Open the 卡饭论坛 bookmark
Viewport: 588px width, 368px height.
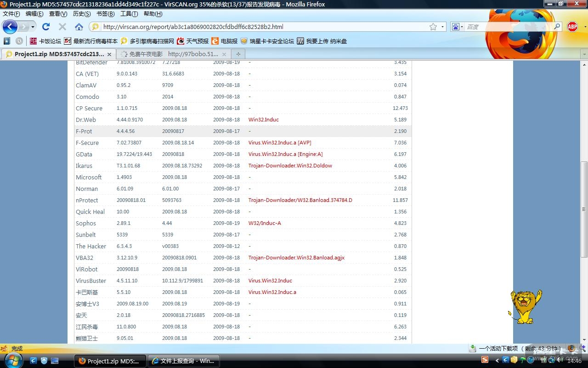tap(45, 41)
